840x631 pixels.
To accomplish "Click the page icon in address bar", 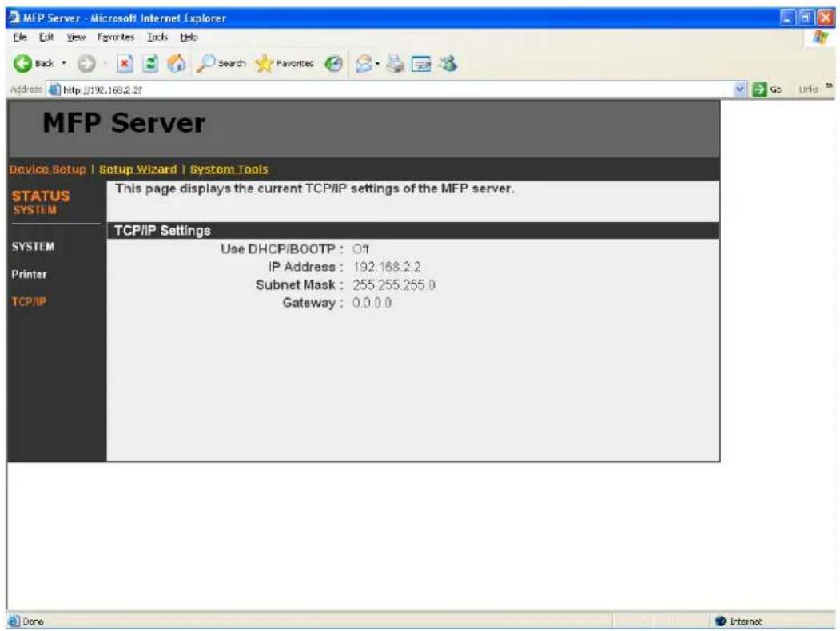I will pyautogui.click(x=54, y=89).
